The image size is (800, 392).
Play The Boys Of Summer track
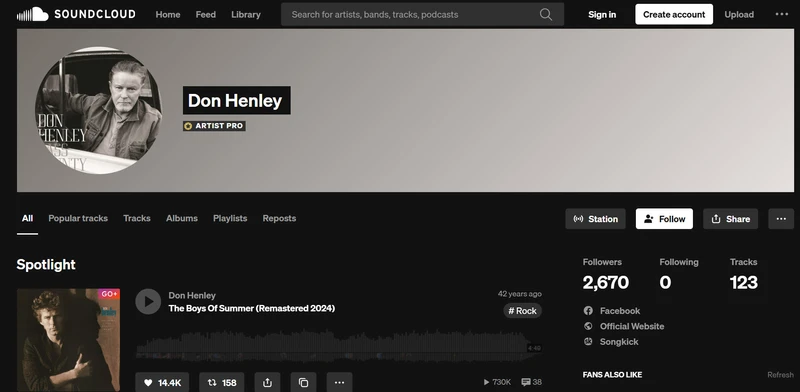pyautogui.click(x=148, y=302)
